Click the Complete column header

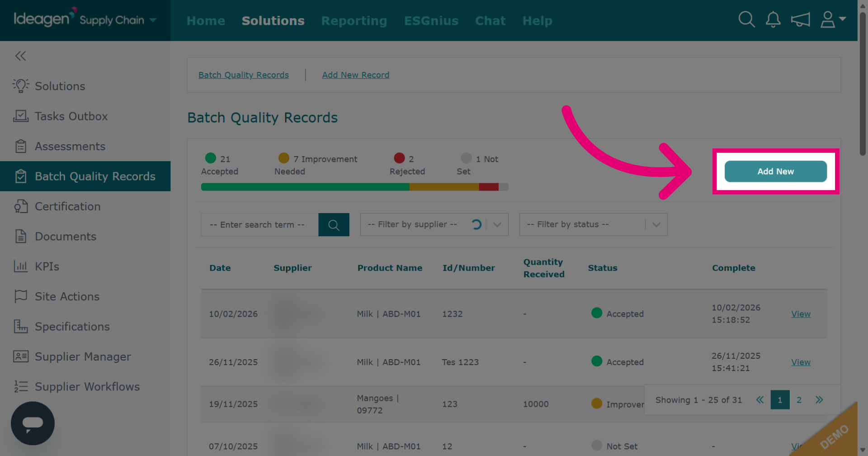pyautogui.click(x=734, y=268)
